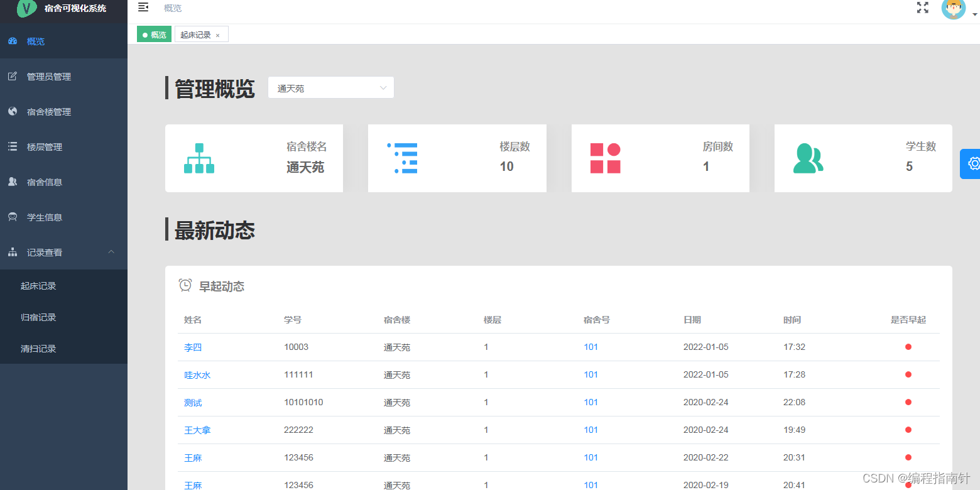Open 楼层管理 in the sidebar
The height and width of the screenshot is (490, 980).
point(63,147)
